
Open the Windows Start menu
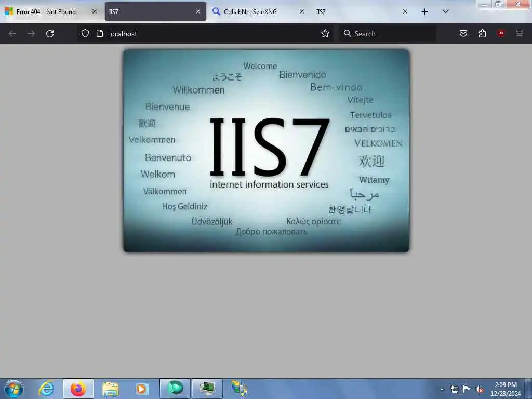pyautogui.click(x=14, y=389)
